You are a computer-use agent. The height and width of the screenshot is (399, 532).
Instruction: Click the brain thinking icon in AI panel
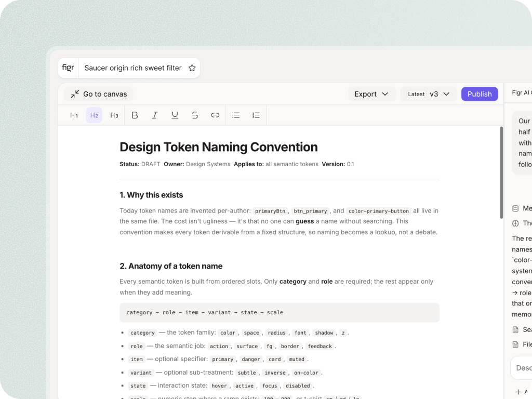(515, 223)
